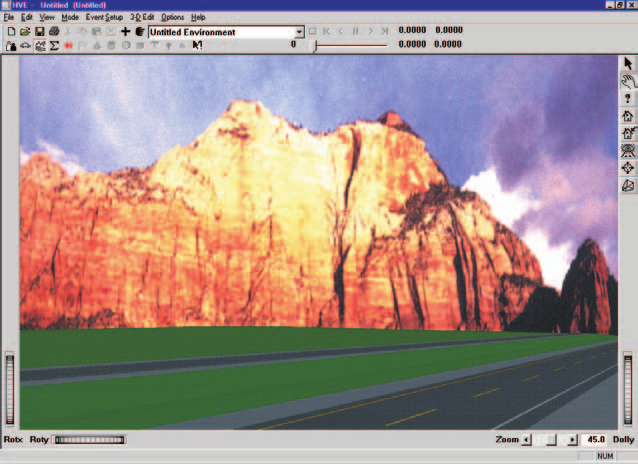Open a file with the folder icon
The width and height of the screenshot is (638, 464).
pyautogui.click(x=25, y=31)
